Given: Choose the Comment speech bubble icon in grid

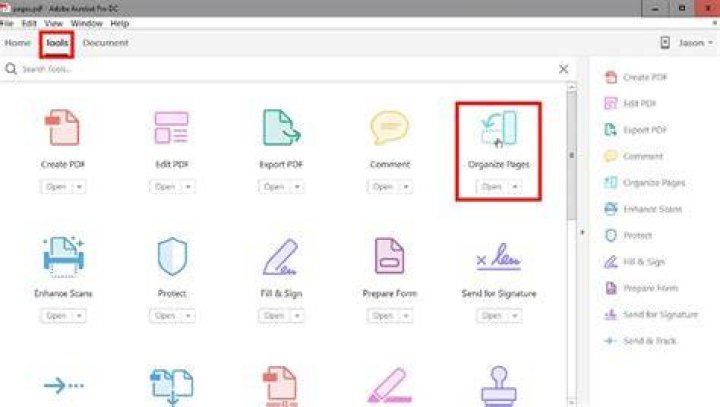Looking at the screenshot, I should 389,127.
